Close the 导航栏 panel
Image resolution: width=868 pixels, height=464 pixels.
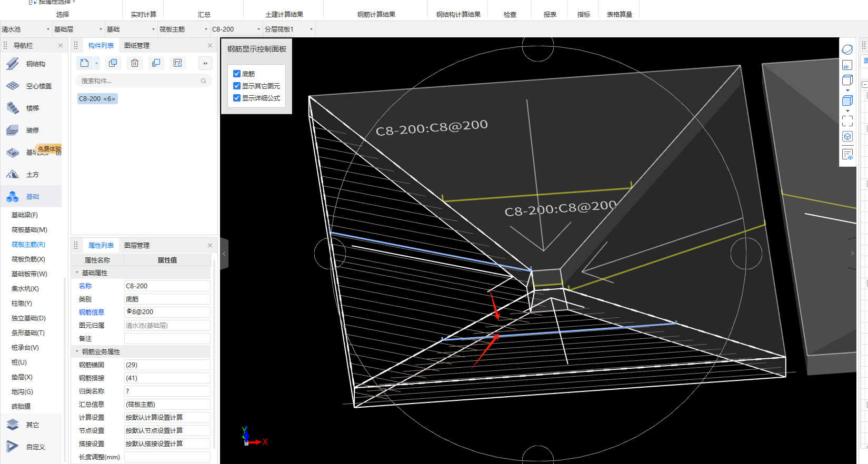[x=61, y=46]
